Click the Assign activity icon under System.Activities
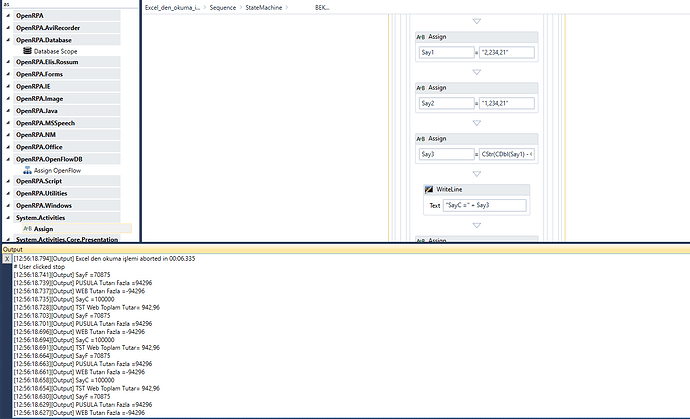The image size is (690, 419). point(27,228)
